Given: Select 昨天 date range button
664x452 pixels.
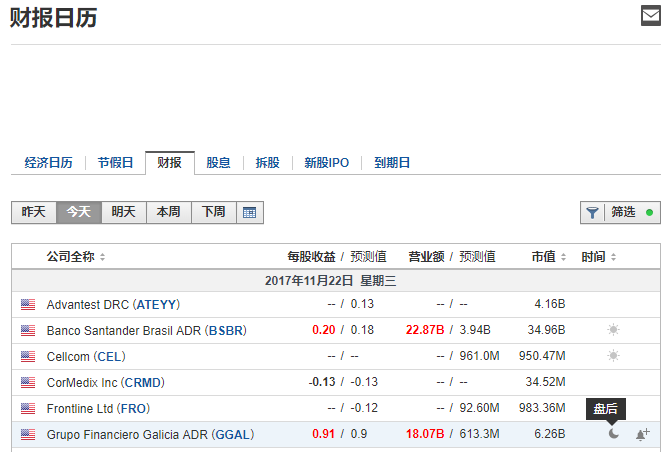Looking at the screenshot, I should 34,212.
